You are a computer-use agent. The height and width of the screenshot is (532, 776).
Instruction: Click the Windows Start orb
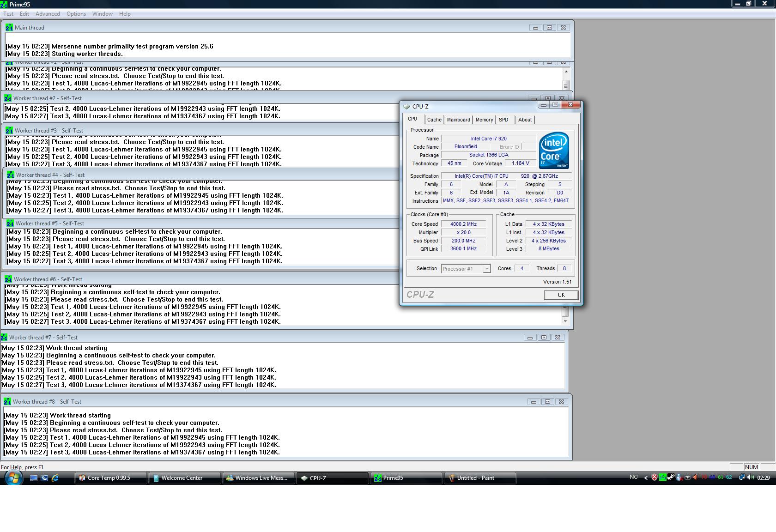click(x=13, y=478)
